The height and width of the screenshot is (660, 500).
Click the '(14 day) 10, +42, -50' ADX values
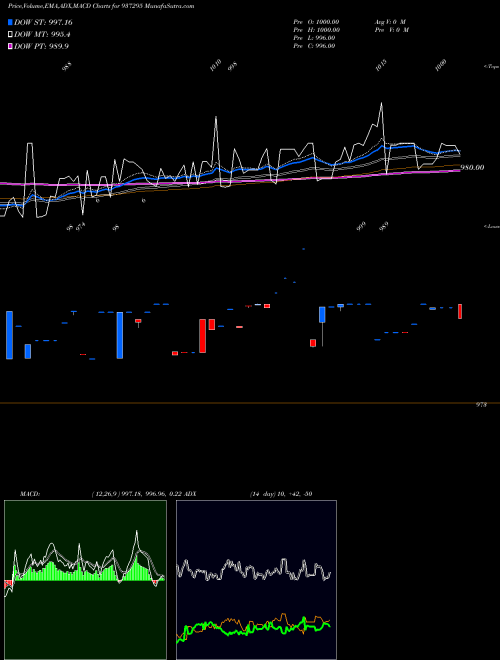(x=281, y=494)
